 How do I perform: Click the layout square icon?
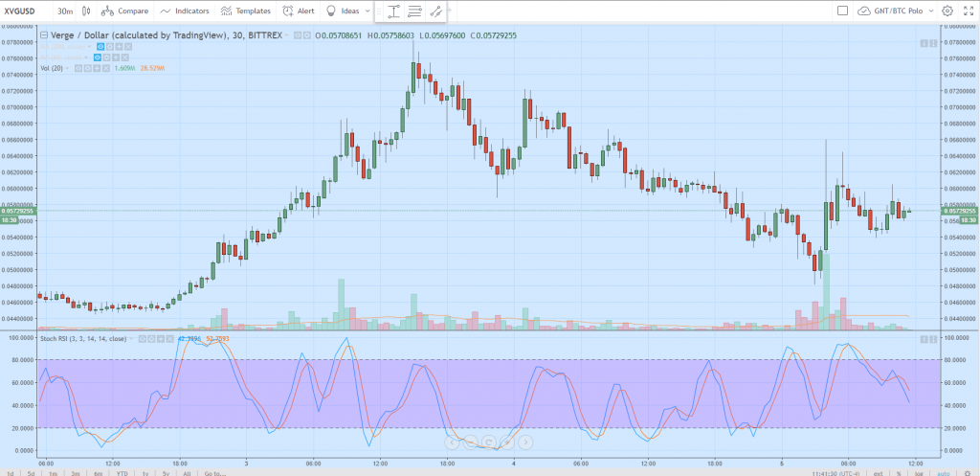[x=842, y=11]
